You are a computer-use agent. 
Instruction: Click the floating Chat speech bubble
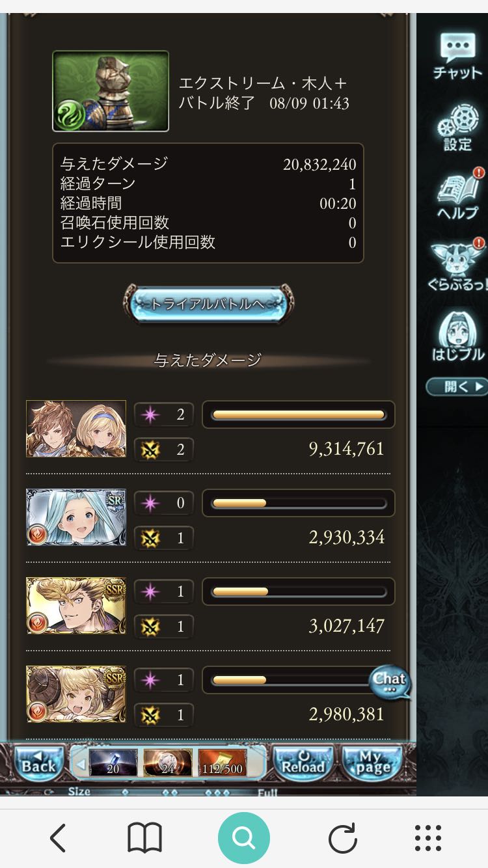point(390,683)
